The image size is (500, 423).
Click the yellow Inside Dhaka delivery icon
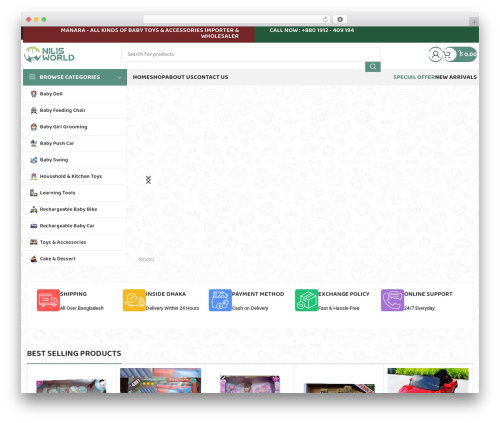[x=134, y=300]
